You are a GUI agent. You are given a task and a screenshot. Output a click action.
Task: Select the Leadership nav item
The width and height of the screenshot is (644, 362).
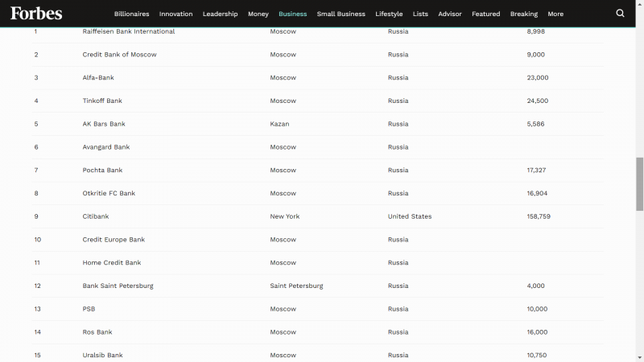click(220, 14)
